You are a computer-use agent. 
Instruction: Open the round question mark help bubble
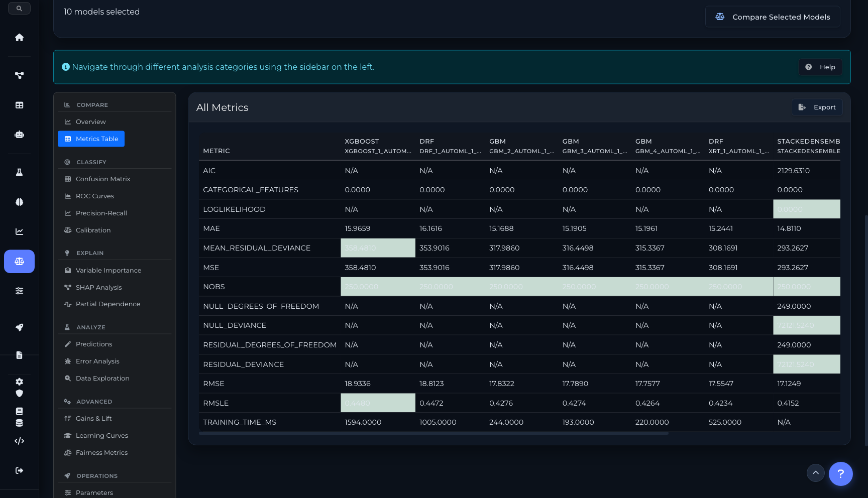(840, 474)
